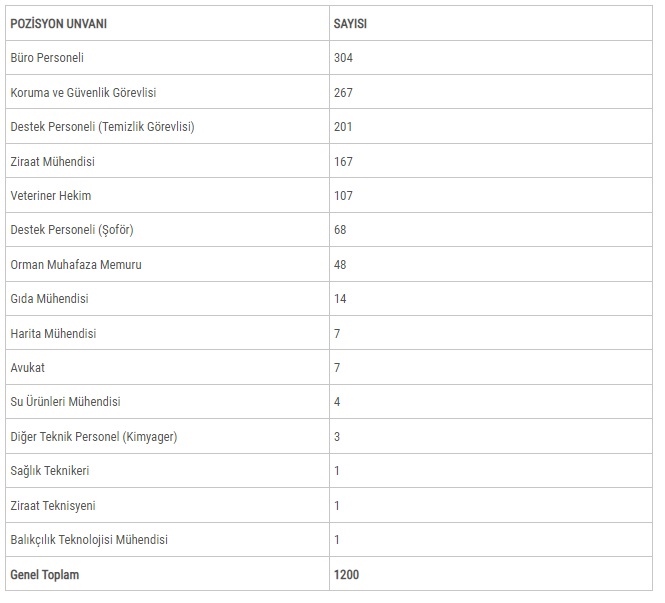
Task: Click Koruma ve Güvenlik Görevlisi cell
Action: [83, 93]
